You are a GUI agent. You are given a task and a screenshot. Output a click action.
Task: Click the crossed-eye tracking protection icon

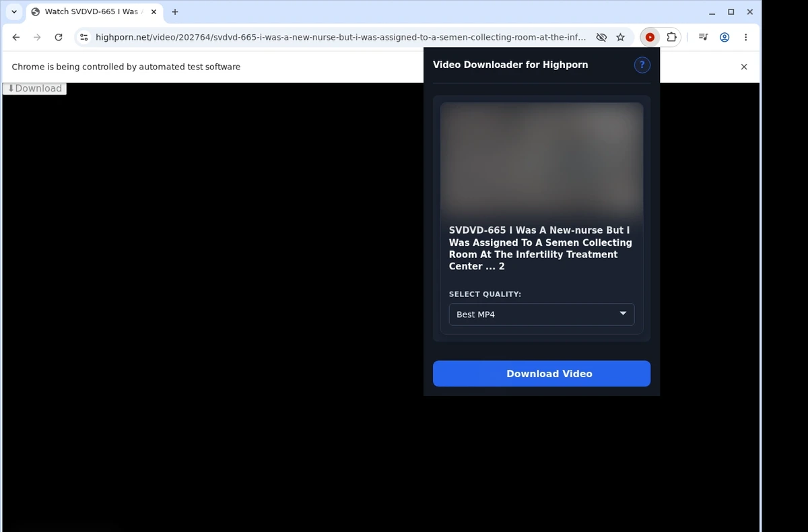pyautogui.click(x=602, y=38)
